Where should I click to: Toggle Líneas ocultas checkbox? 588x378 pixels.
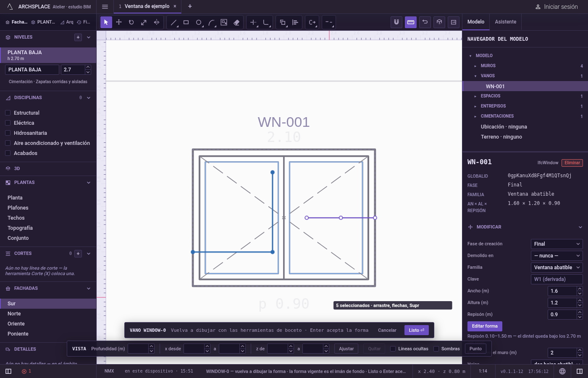(x=393, y=349)
